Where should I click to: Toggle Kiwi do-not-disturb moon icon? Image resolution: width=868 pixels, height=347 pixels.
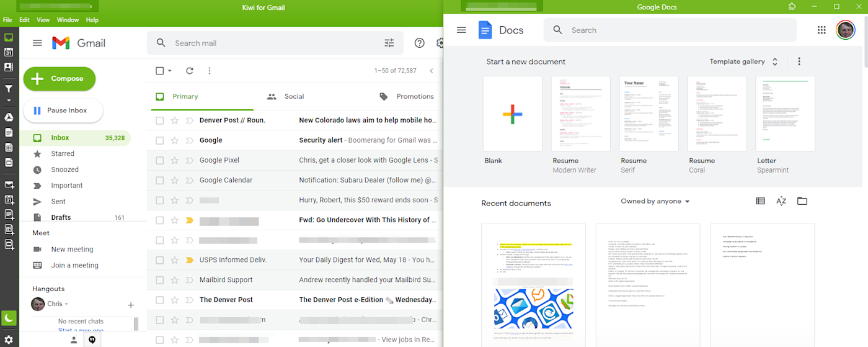pos(9,318)
